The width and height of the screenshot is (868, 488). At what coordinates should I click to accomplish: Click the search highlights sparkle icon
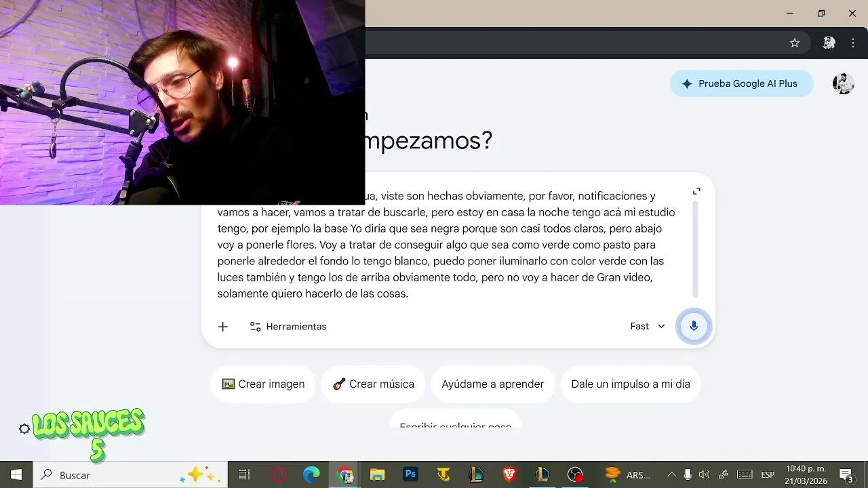coord(200,475)
